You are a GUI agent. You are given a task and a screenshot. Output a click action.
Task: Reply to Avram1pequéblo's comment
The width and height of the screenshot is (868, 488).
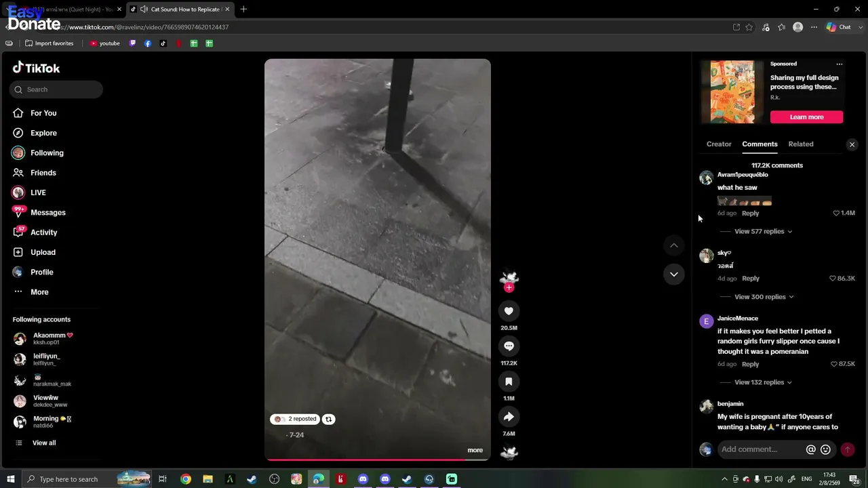click(750, 213)
